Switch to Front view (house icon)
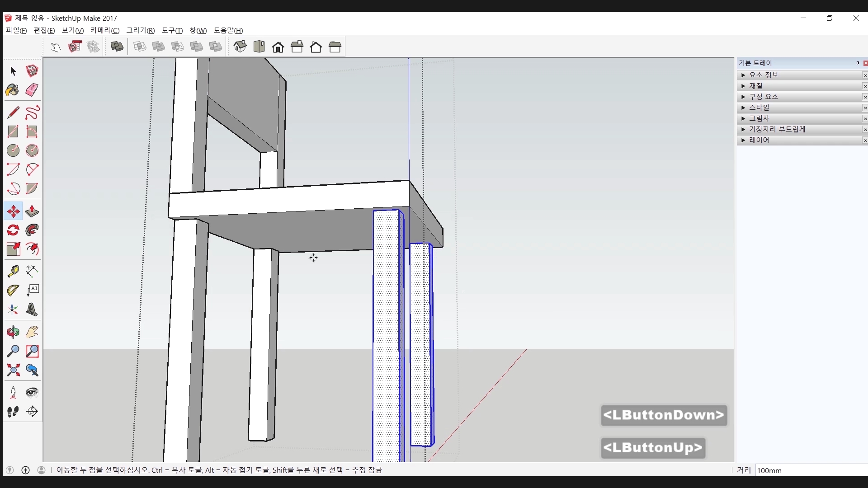 (x=278, y=47)
